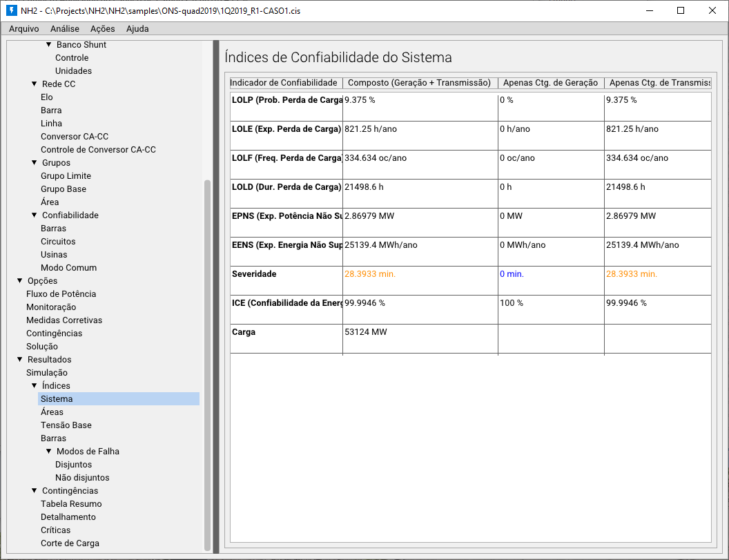Collapse the Grupos tree node

click(35, 163)
